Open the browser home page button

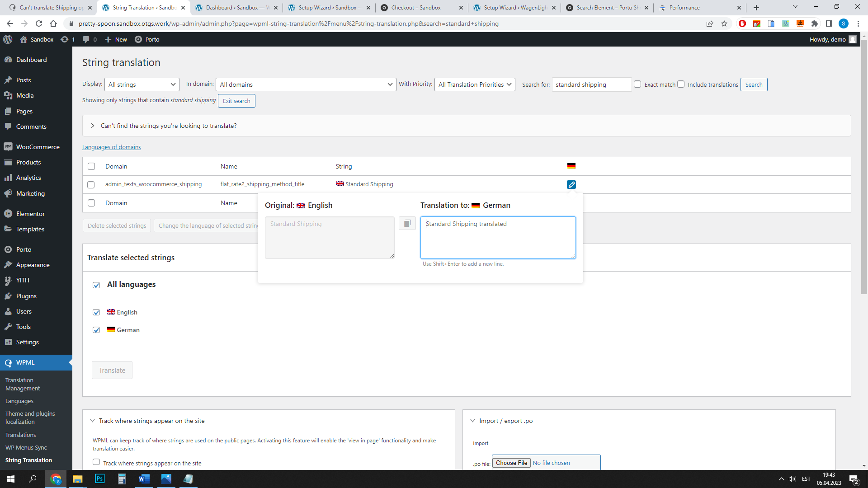pos(53,23)
